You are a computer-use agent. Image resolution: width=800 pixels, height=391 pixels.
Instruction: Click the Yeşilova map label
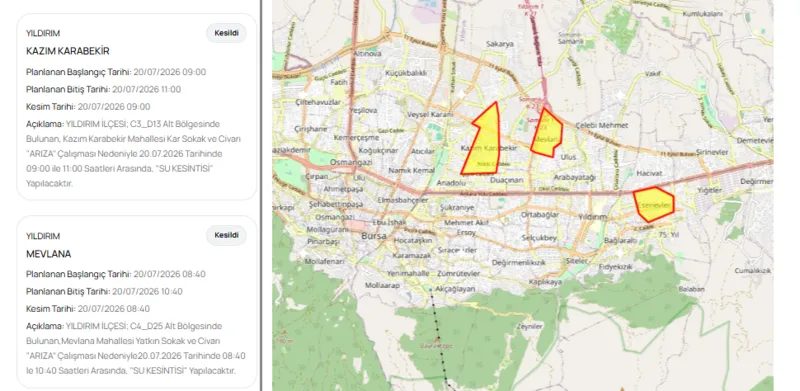pos(363,110)
